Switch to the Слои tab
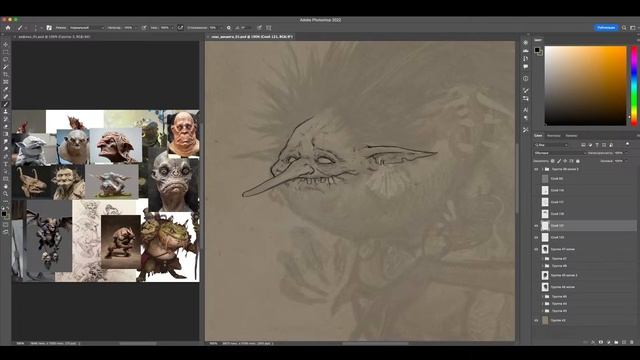Screen dimensions: 640x360 (x=538, y=136)
